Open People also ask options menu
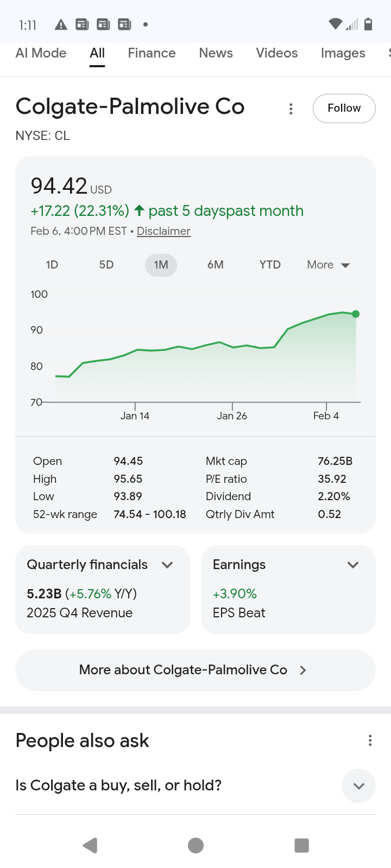The image size is (391, 868). [x=370, y=741]
